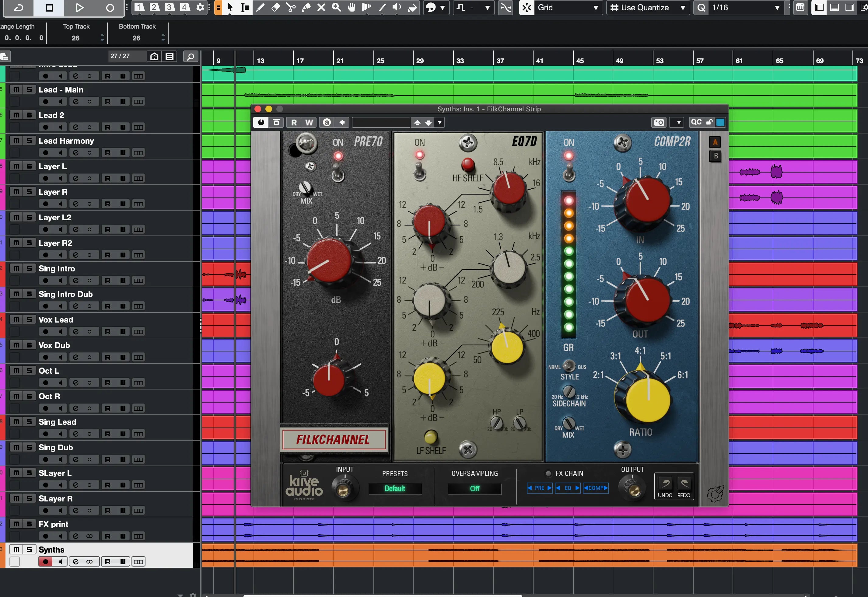Select the hand tool
The height and width of the screenshot is (597, 868).
tap(351, 8)
